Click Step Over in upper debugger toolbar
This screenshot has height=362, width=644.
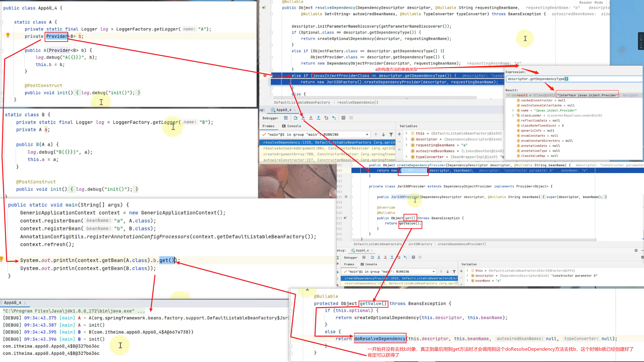pyautogui.click(x=296, y=118)
